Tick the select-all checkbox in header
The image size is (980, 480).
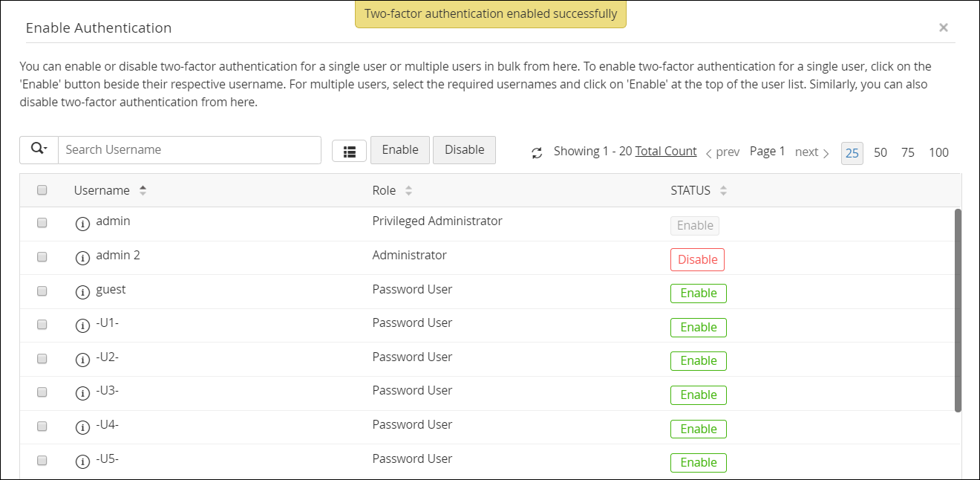click(42, 190)
